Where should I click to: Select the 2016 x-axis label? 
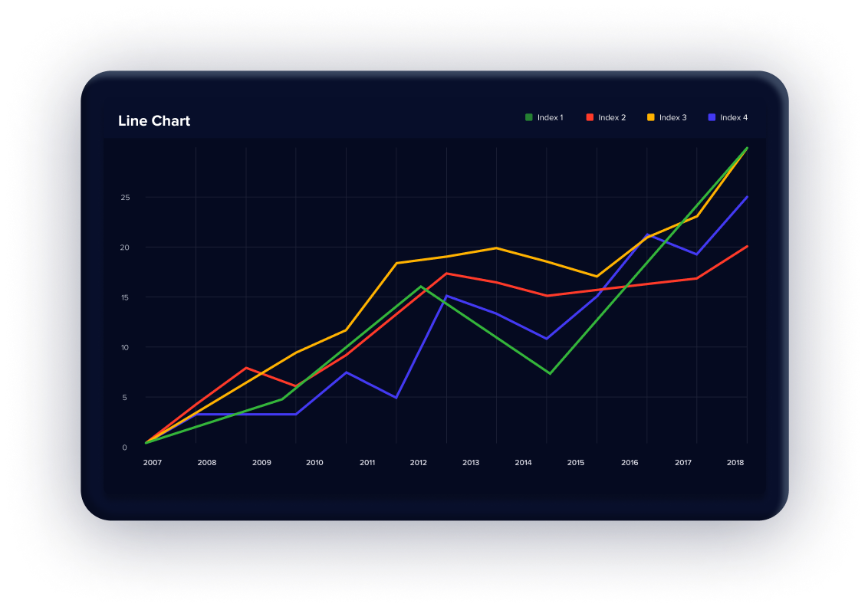[630, 463]
